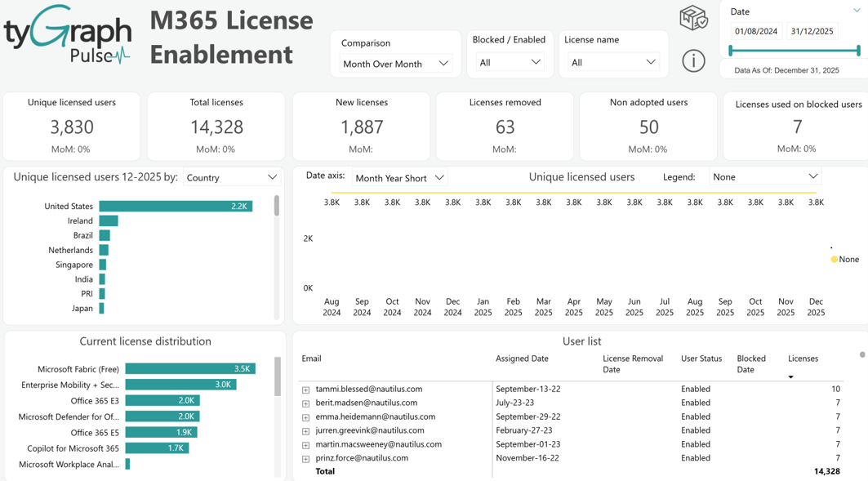Image resolution: width=868 pixels, height=481 pixels.
Task: Click the Licenses column header
Action: point(803,359)
